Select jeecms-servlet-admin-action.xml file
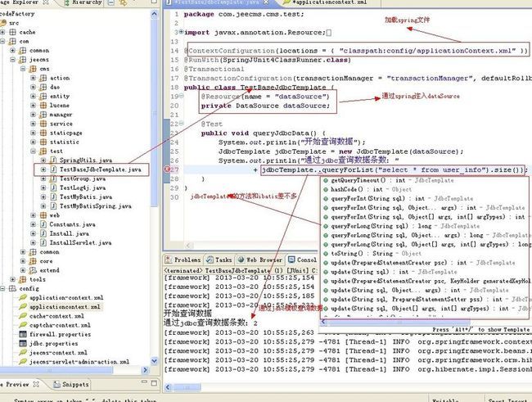 tap(79, 362)
